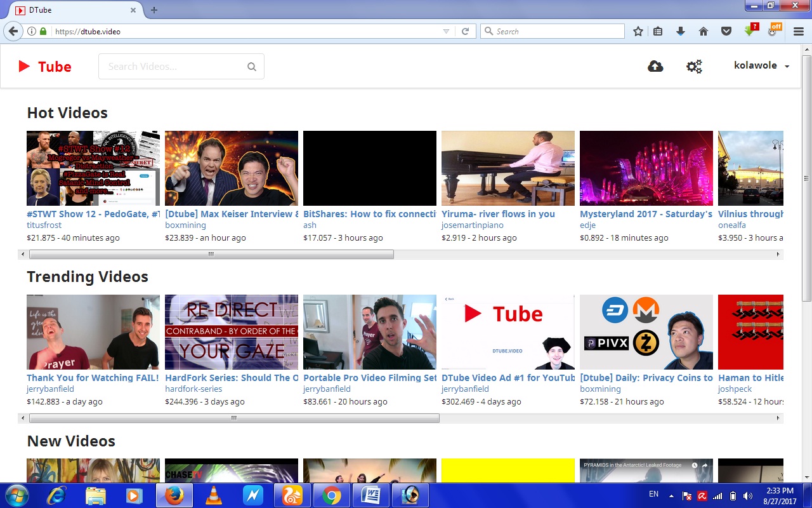The image size is (812, 508).
Task: Open the upload cloud icon
Action: [x=655, y=66]
